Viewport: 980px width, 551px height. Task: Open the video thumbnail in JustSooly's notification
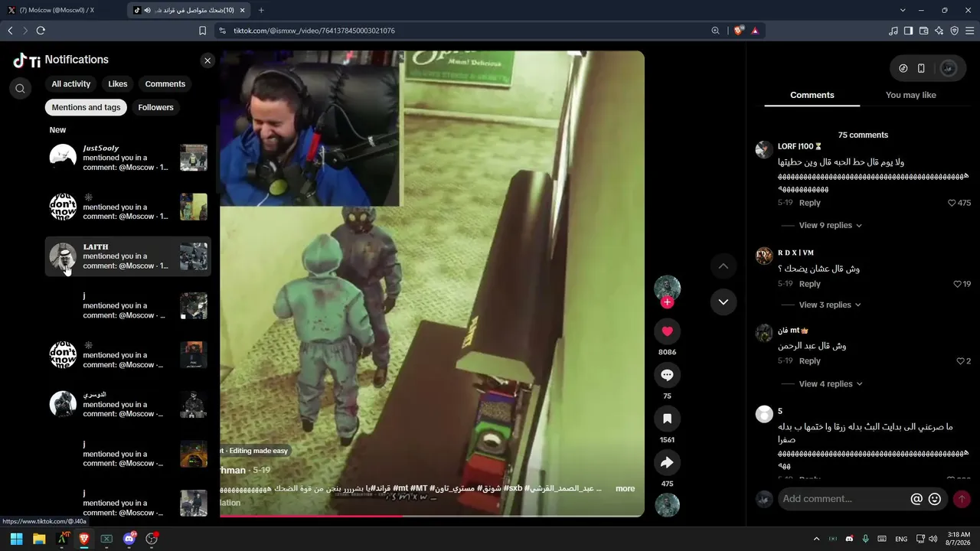click(194, 158)
